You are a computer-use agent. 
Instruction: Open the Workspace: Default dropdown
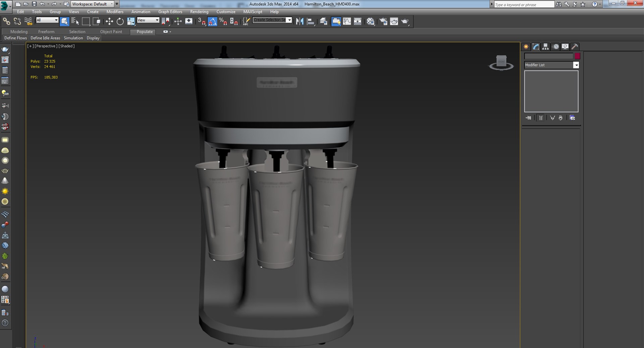(92, 4)
